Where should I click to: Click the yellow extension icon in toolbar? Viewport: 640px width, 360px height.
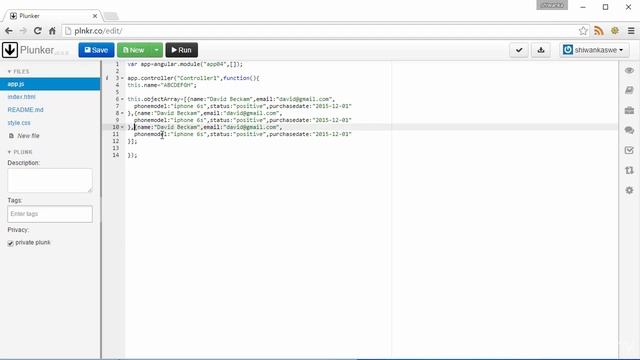click(x=615, y=31)
